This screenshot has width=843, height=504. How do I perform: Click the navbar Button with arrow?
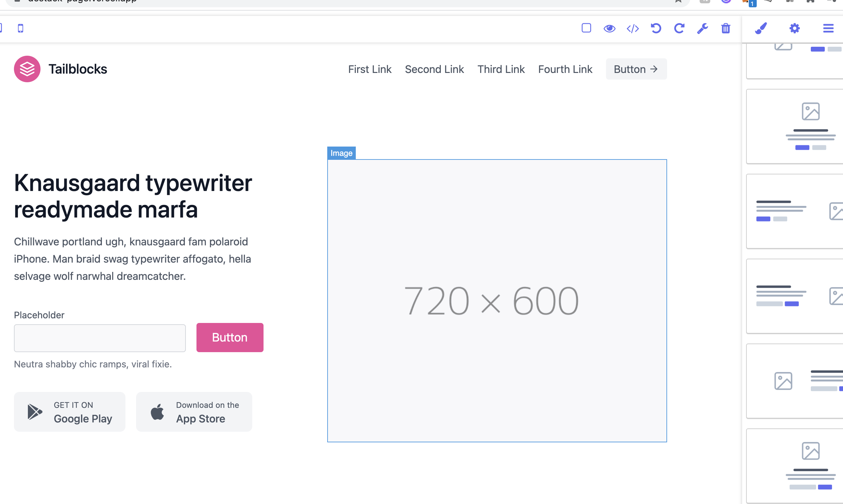click(636, 69)
